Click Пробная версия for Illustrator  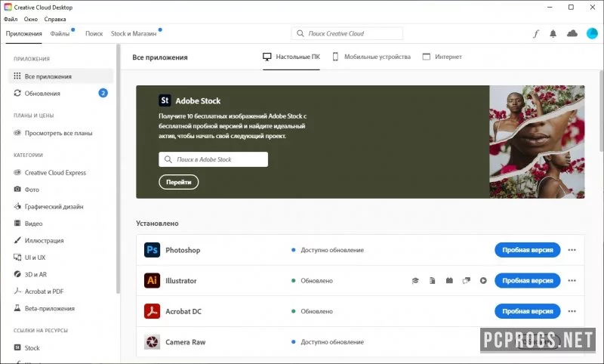(x=527, y=280)
